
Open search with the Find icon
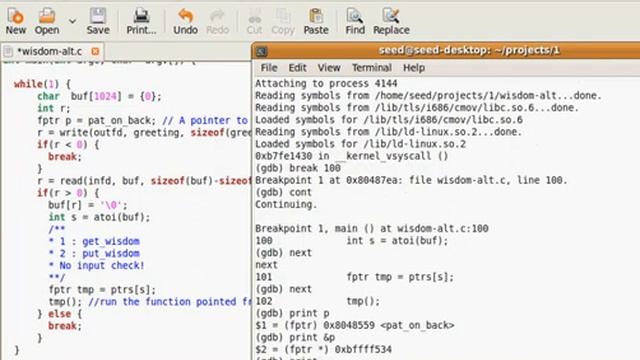355,21
